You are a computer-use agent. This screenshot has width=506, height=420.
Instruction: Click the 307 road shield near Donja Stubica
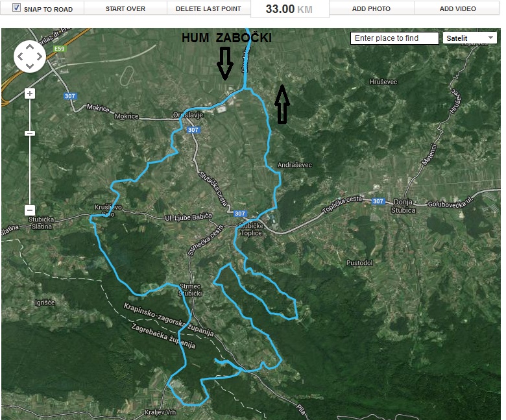[x=378, y=202]
